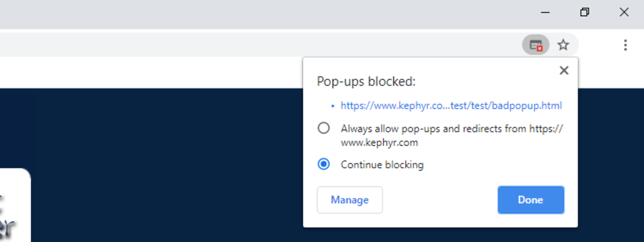The width and height of the screenshot is (644, 242).
Task: Click the 'Continue blocking' label text
Action: tap(382, 165)
